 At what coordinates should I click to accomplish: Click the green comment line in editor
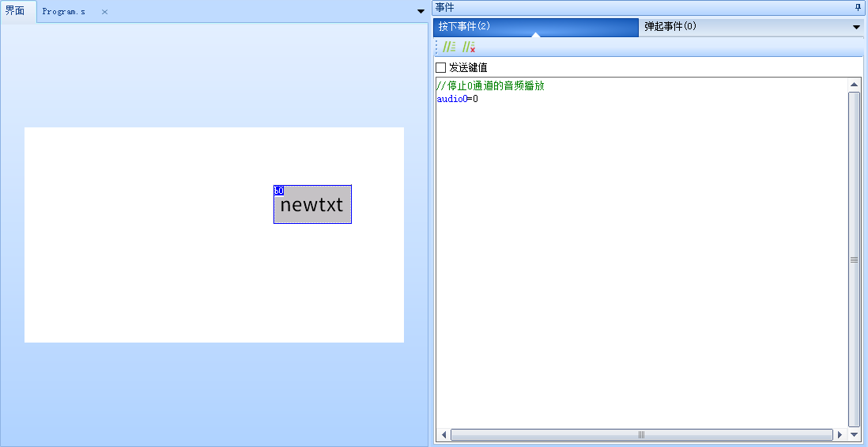tap(490, 86)
